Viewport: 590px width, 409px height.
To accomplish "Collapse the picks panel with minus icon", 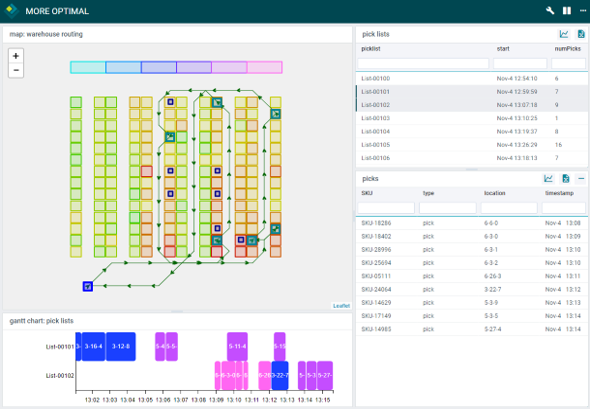I will click(x=581, y=179).
